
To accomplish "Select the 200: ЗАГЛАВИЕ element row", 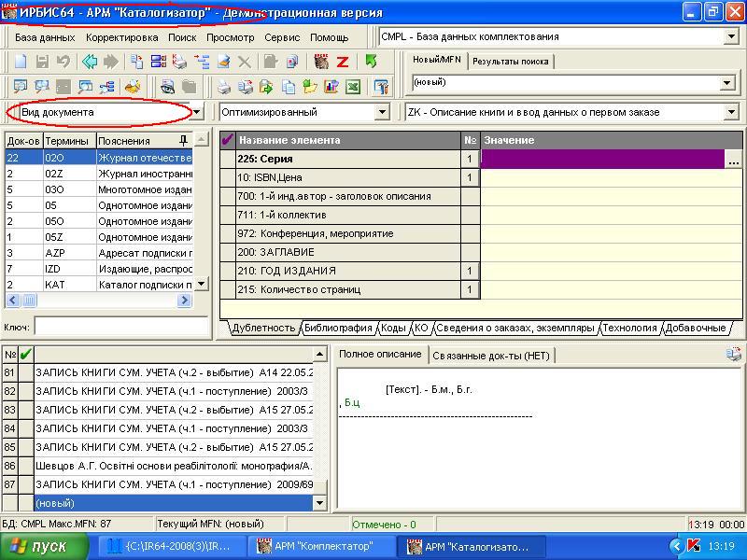I will (348, 252).
